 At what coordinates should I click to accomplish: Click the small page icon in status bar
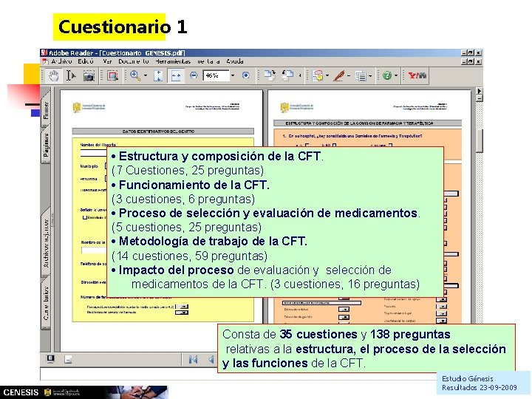[x=68, y=359]
